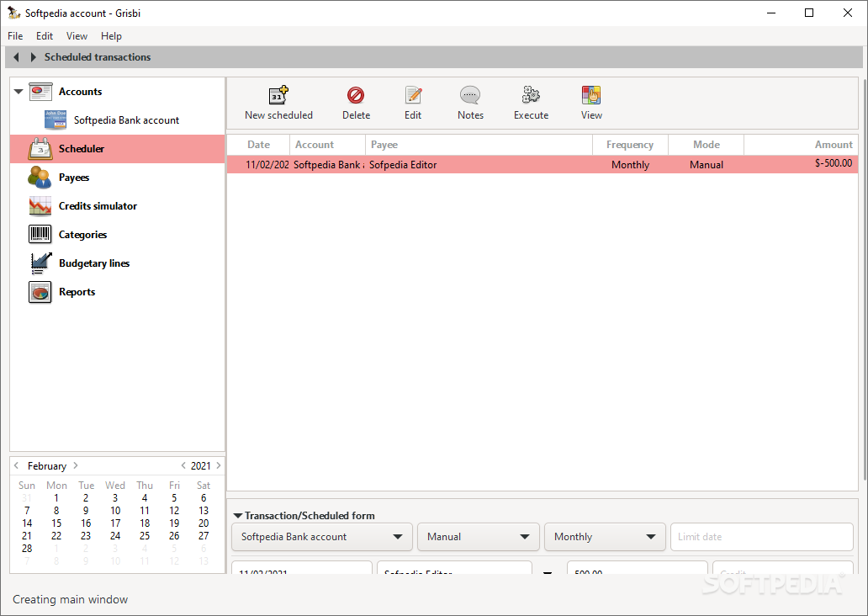
Task: Click the Reports pie chart icon
Action: (40, 292)
